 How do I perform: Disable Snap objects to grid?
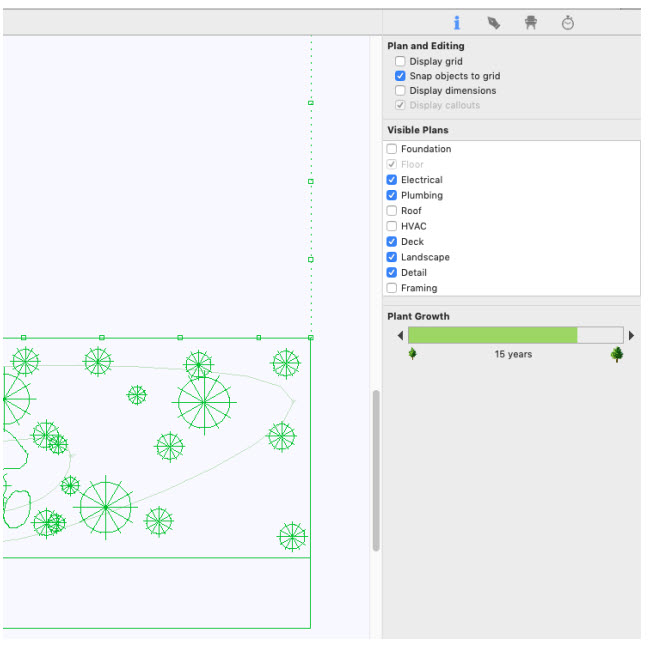(x=400, y=76)
